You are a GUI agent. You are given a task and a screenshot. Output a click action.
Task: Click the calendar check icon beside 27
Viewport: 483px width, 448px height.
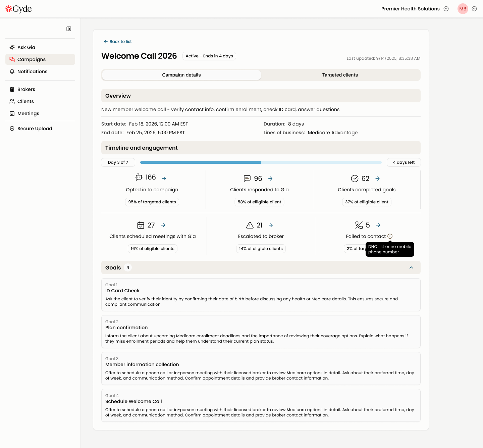[141, 225]
